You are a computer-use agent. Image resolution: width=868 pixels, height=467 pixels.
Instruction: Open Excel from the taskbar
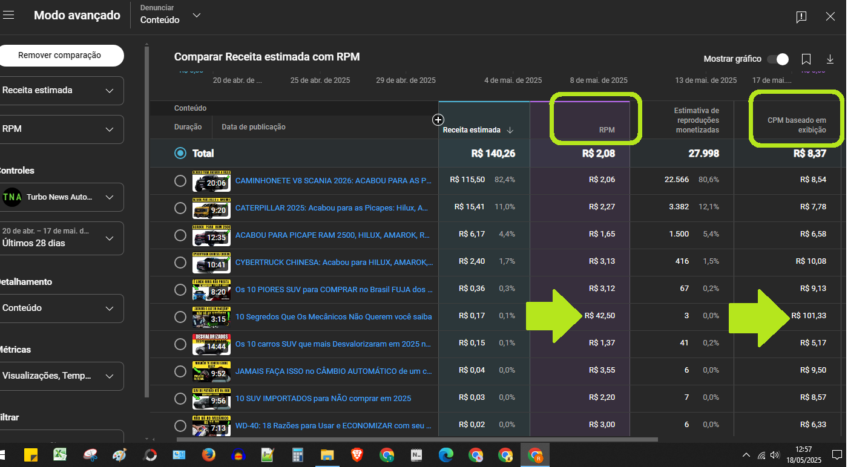pos(60,454)
